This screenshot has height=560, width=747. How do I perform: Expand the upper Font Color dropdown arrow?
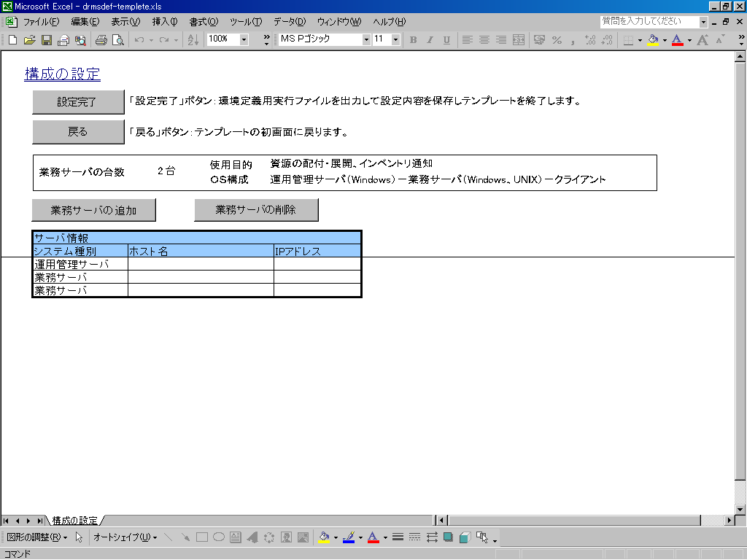(x=689, y=40)
